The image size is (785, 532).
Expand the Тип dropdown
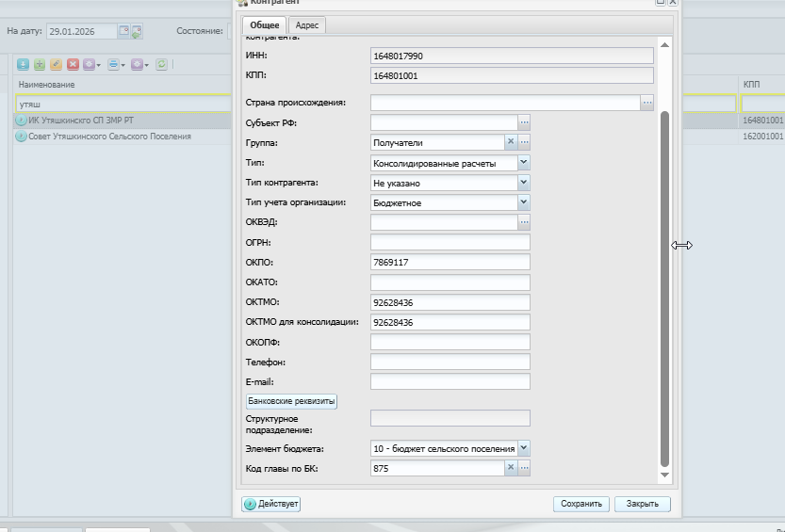point(524,163)
